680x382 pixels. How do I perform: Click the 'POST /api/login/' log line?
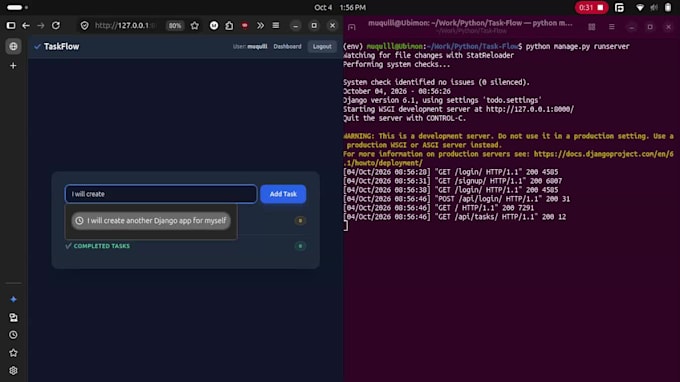(457, 199)
